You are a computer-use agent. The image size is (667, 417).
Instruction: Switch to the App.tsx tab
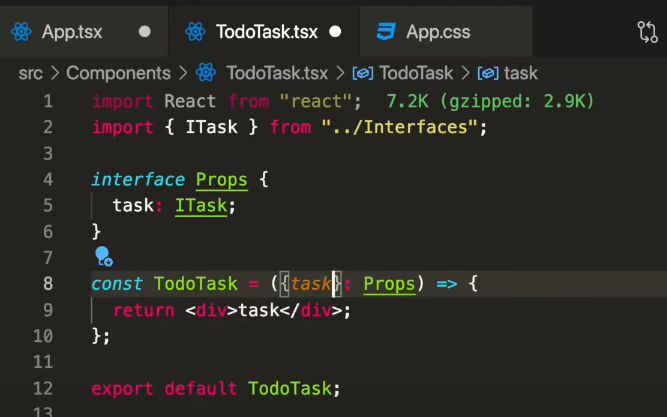click(83, 31)
